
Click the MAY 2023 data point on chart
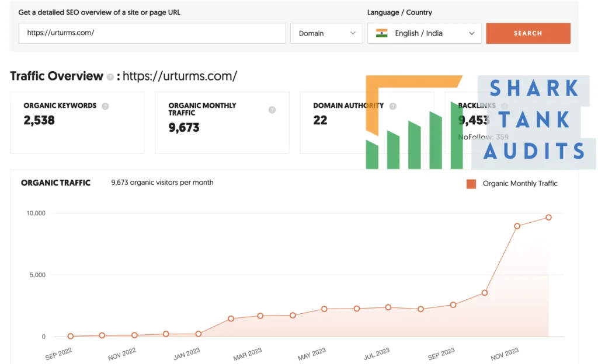point(324,309)
